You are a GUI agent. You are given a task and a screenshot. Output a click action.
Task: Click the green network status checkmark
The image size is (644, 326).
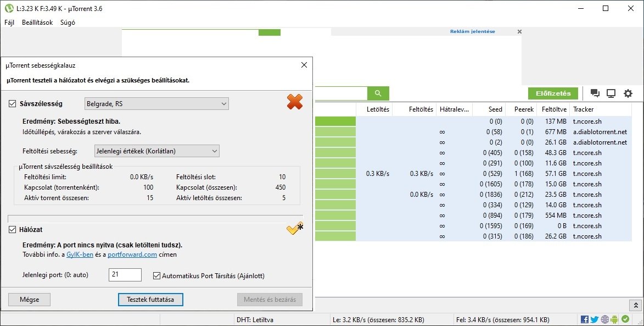click(x=625, y=319)
